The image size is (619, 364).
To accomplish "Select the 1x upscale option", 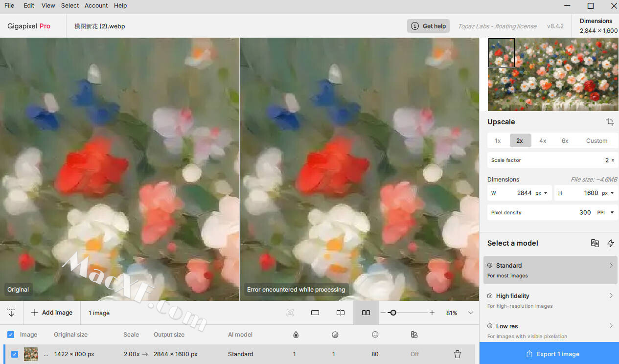I will tap(498, 141).
